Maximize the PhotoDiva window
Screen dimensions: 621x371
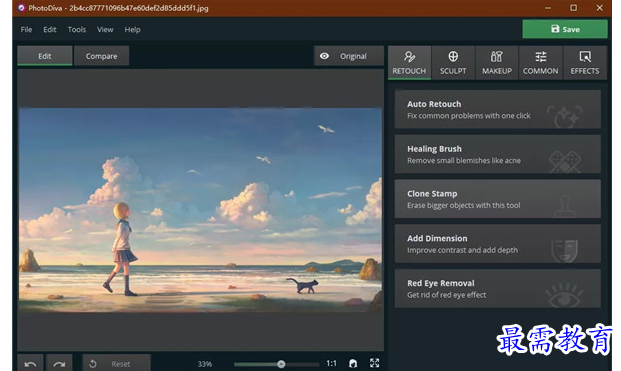click(x=573, y=8)
